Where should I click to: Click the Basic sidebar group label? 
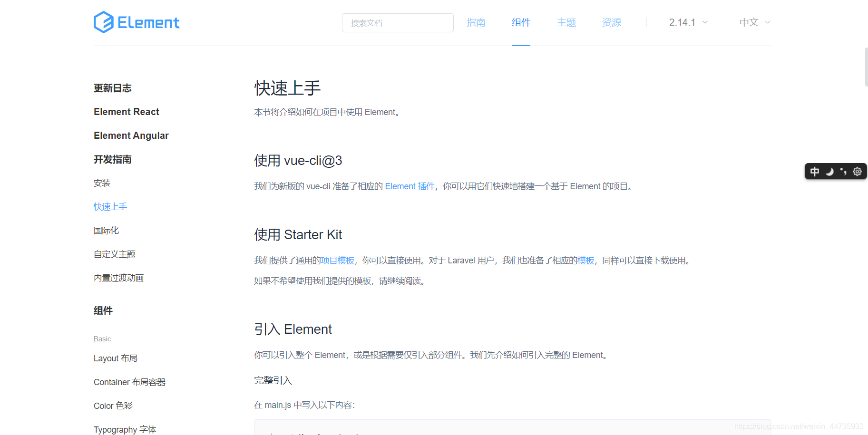[102, 339]
